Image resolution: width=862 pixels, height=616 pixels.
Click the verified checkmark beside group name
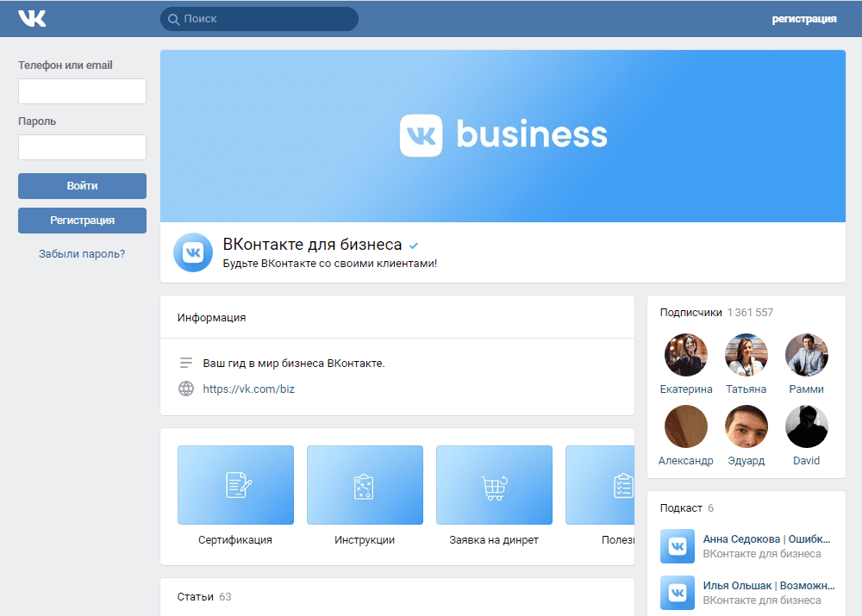coord(414,246)
